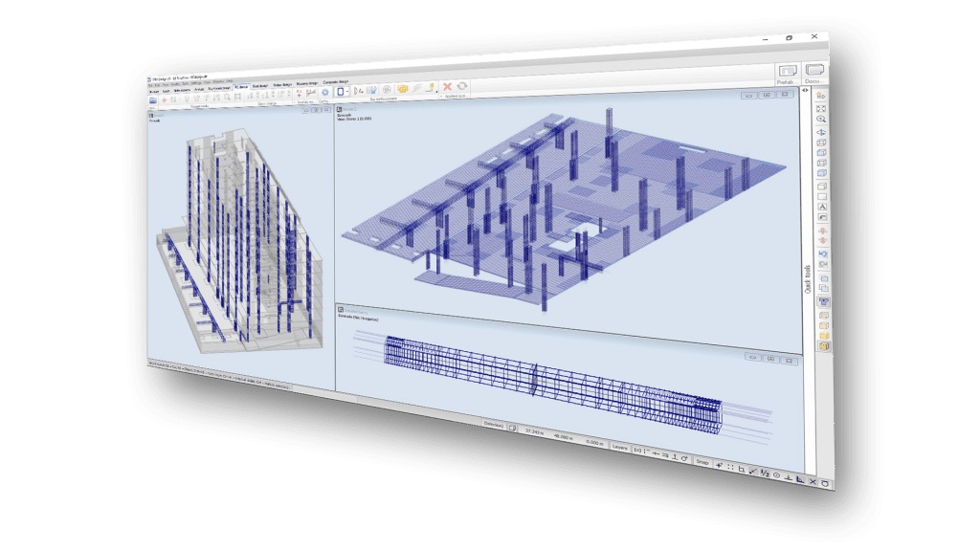
Task: Toggle the orthogonal corner snap icon
Action: (x=742, y=469)
